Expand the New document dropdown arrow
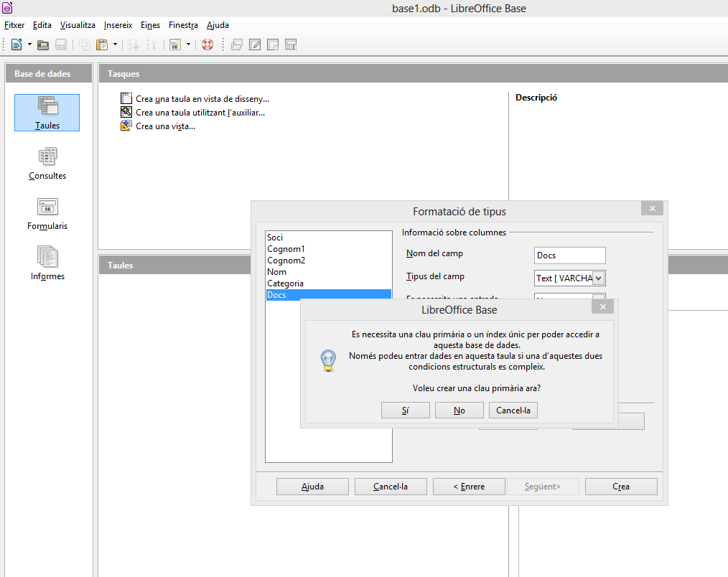The image size is (728, 577). point(29,44)
